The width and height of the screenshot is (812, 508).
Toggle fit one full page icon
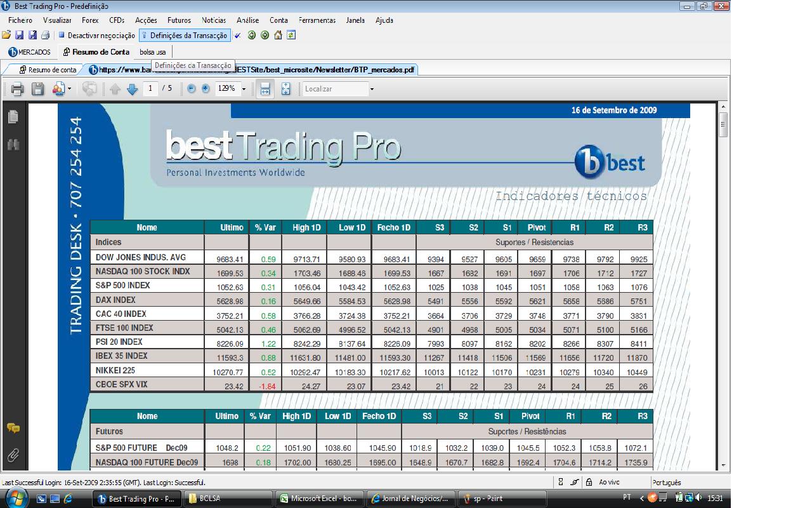[285, 89]
